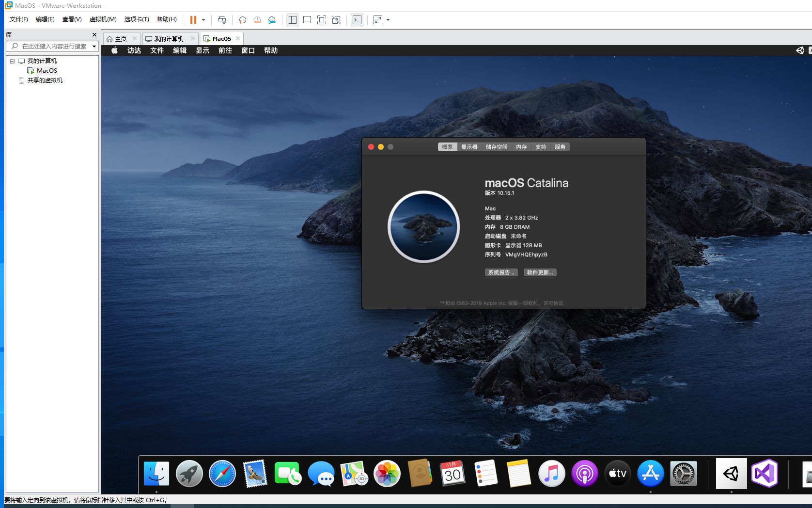Open the suspend button dropdown arrow

203,20
